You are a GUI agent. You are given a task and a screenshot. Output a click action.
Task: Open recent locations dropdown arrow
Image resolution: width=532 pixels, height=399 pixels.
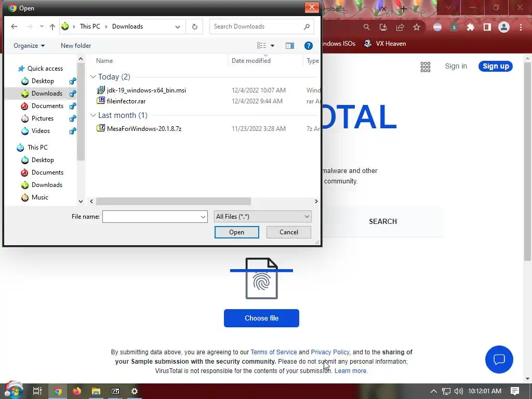coord(42,26)
